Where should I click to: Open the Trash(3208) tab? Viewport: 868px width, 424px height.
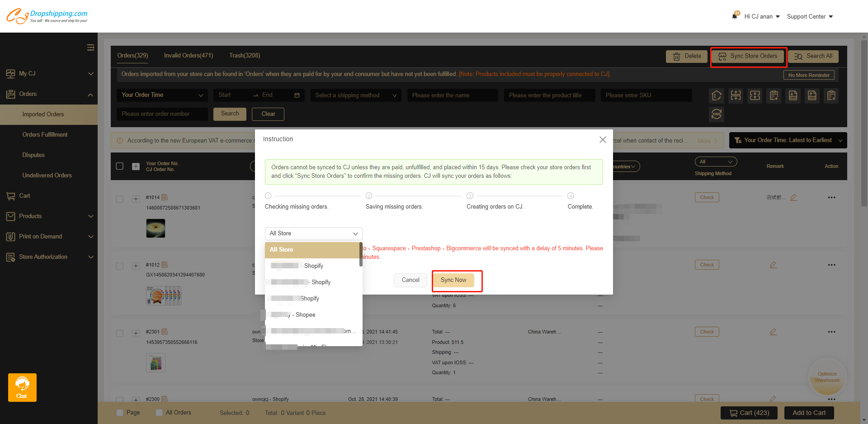click(x=245, y=55)
